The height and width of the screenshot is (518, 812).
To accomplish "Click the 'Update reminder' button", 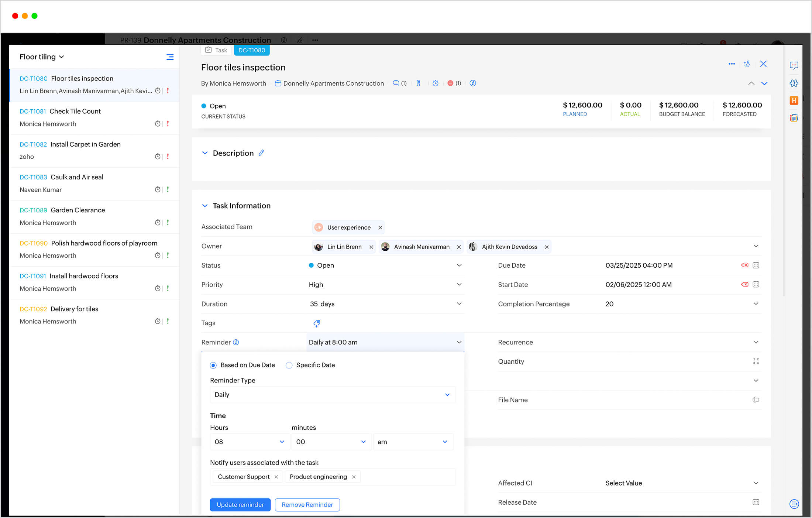I will pyautogui.click(x=240, y=504).
